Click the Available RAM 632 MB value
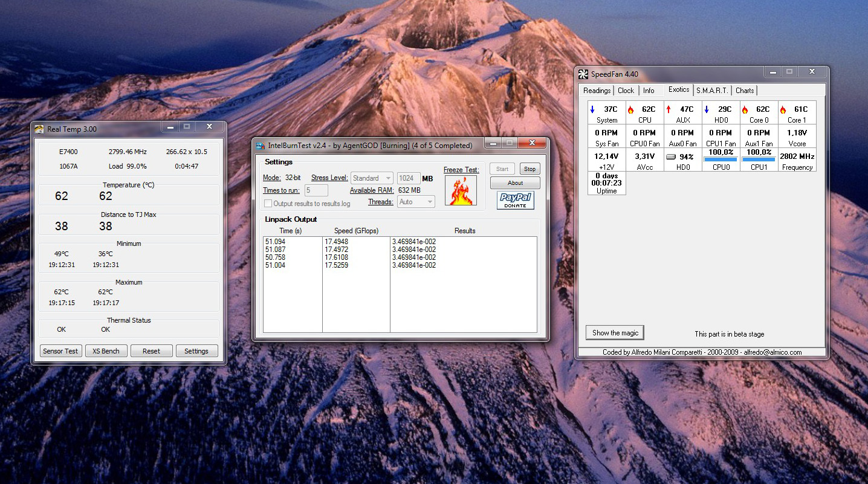The height and width of the screenshot is (484, 868). 409,190
